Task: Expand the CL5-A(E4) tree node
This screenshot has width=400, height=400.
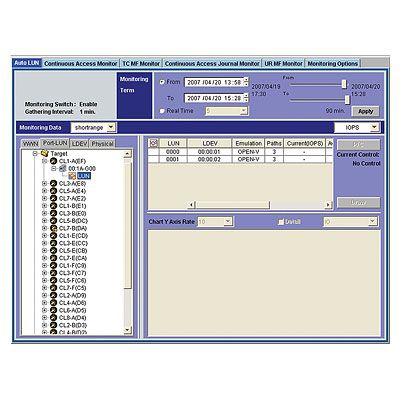Action: (44, 191)
